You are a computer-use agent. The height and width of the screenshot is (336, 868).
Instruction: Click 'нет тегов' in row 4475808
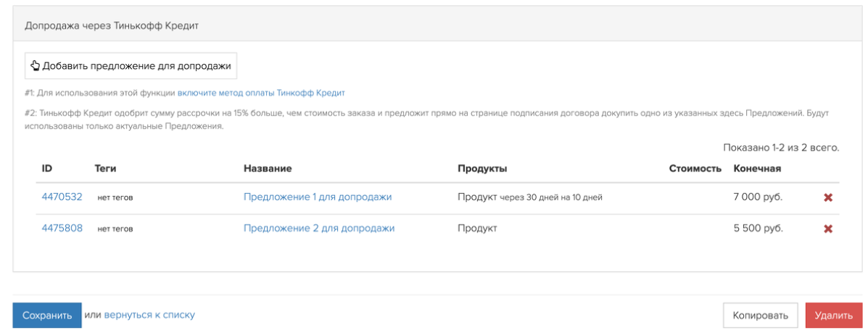pyautogui.click(x=115, y=229)
